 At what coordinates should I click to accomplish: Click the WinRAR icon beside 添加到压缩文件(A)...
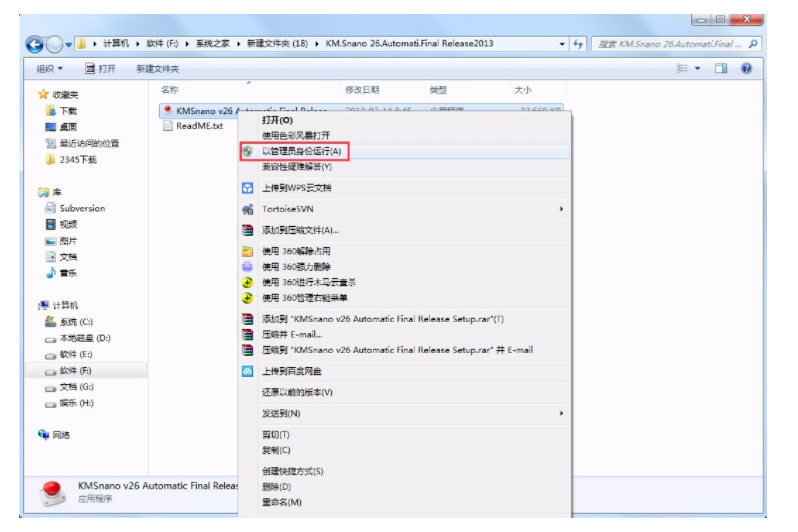[x=248, y=230]
